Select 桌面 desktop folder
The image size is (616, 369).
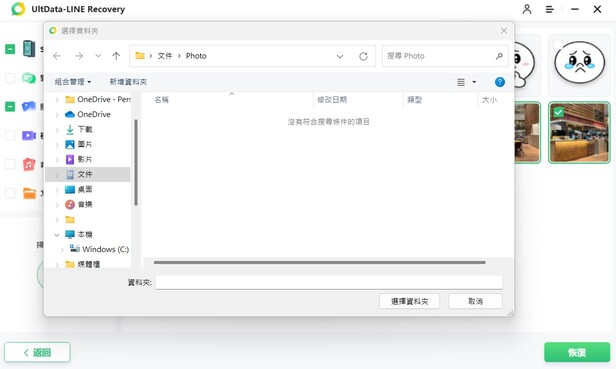point(79,189)
